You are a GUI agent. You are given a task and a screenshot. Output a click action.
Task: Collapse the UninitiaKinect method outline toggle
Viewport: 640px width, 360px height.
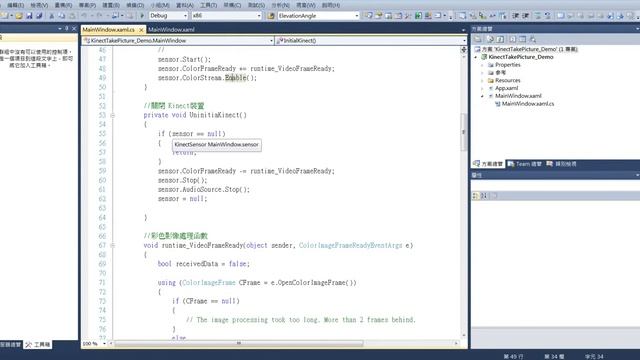(x=112, y=116)
